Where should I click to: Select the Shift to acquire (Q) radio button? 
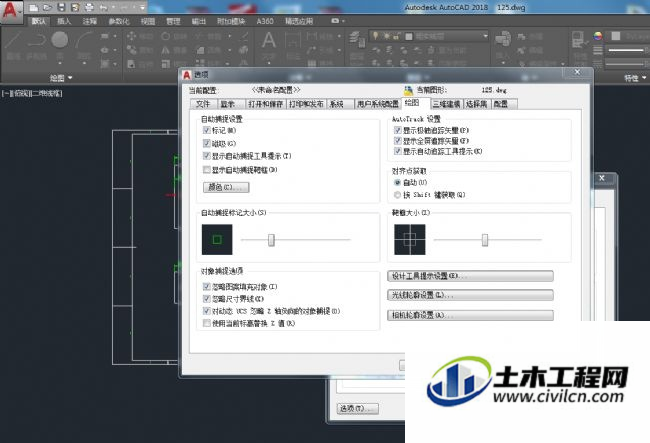point(398,195)
